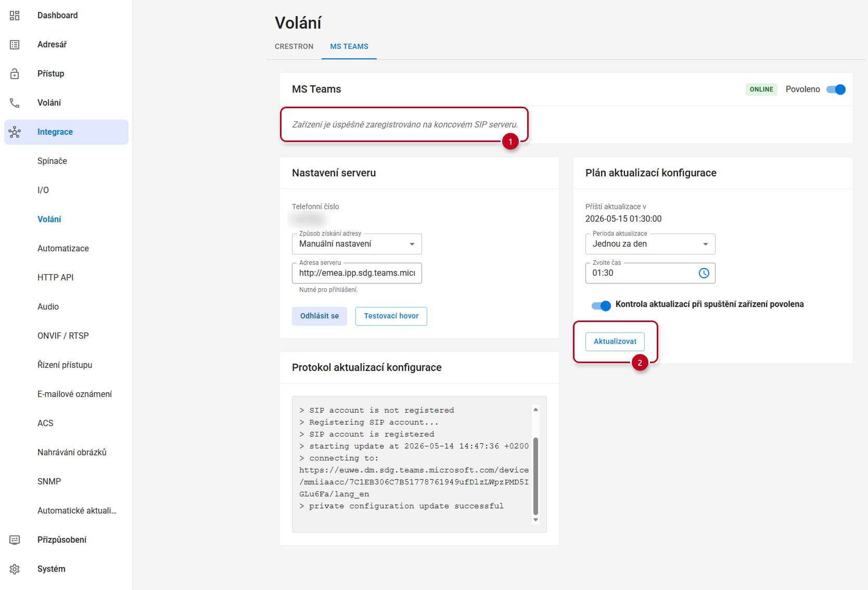
Task: Open time picker clock icon
Action: coord(704,273)
